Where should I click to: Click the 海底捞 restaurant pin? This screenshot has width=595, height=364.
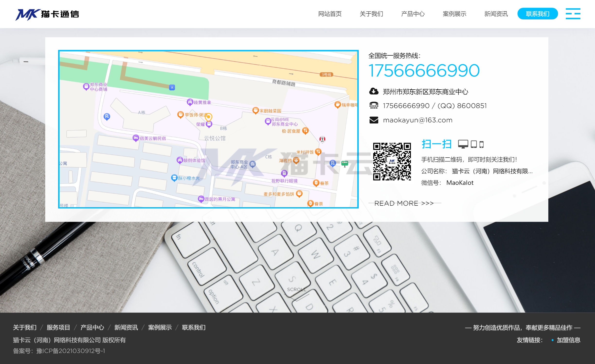(296, 160)
